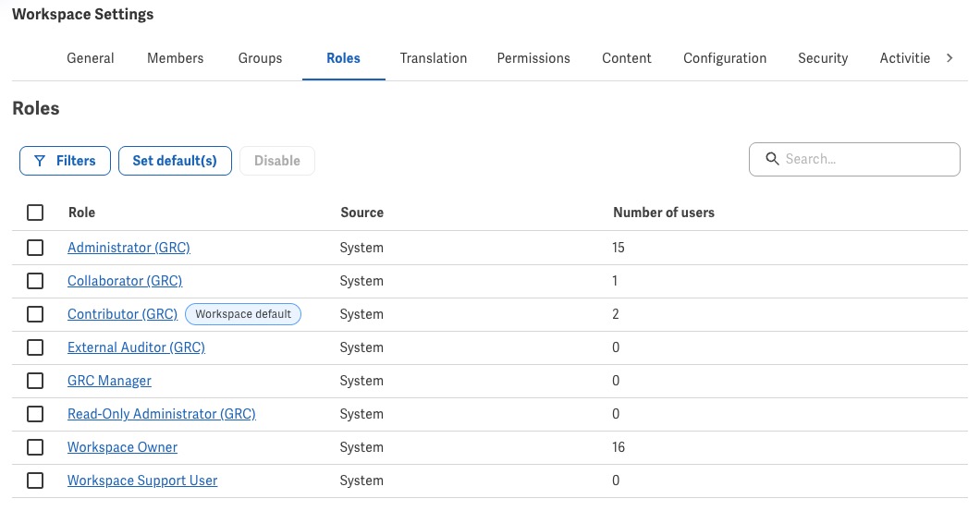Viewport: 980px width, 511px height.
Task: Click System source in Workspace Owner row
Action: [361, 447]
